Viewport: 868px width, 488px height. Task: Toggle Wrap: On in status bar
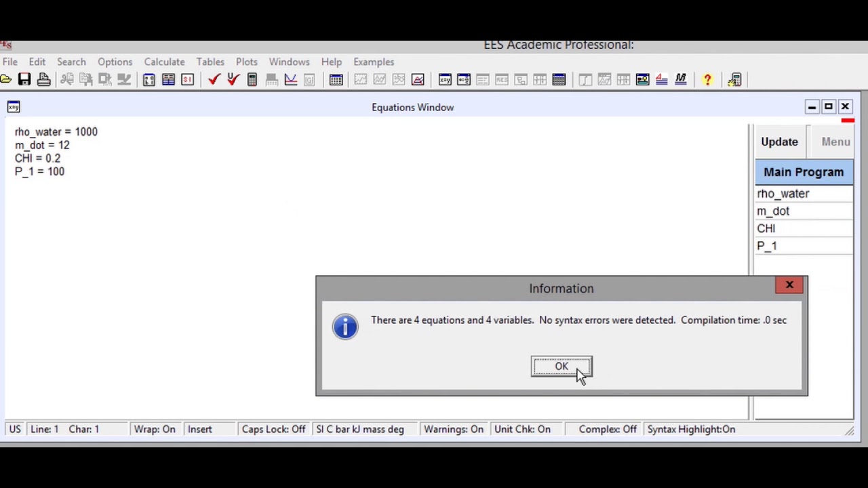pyautogui.click(x=155, y=429)
